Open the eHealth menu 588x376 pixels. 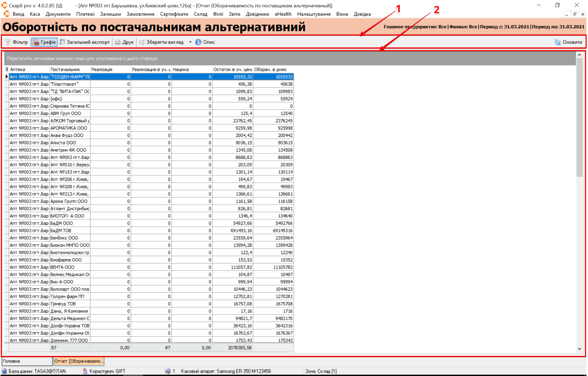(283, 14)
